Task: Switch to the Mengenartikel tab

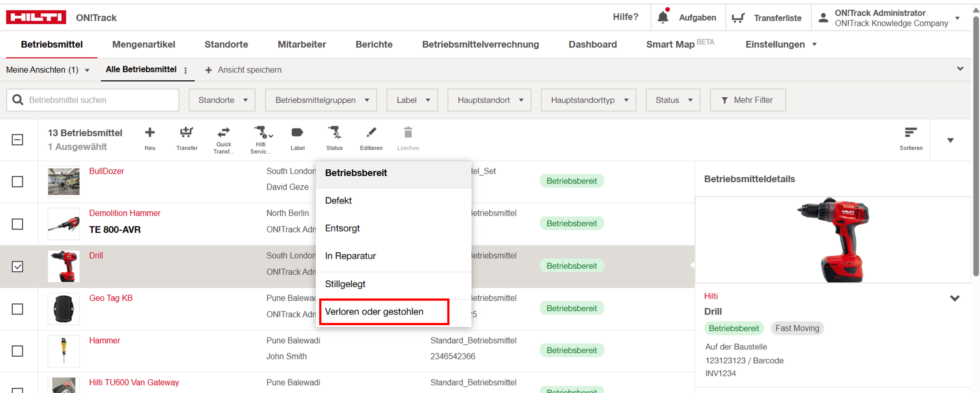Action: [143, 44]
